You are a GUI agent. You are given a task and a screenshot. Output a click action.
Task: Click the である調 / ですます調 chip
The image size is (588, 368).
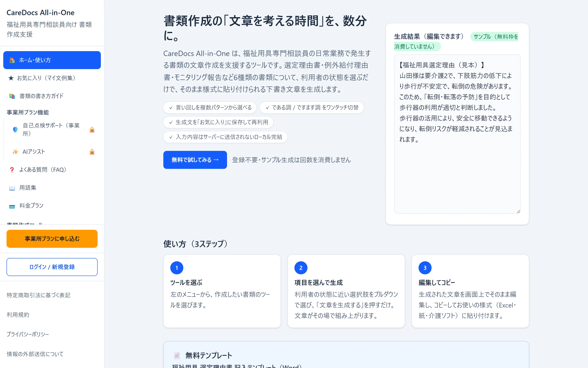[x=312, y=108]
